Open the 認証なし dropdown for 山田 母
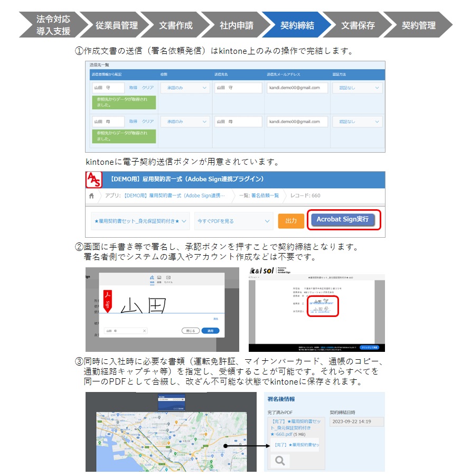Screen dimensions: 470x476 358,122
